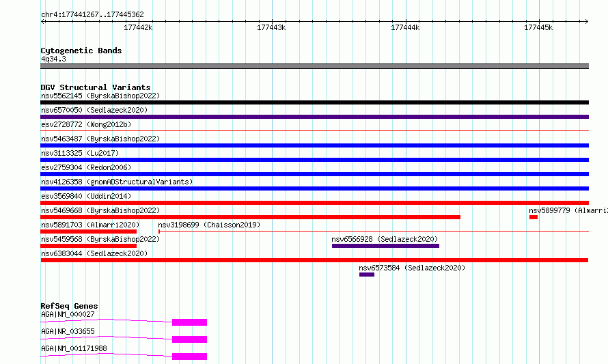Click label nsv5469668 (ByrskaBishop2022)
This screenshot has height=364, width=608.
100,210
